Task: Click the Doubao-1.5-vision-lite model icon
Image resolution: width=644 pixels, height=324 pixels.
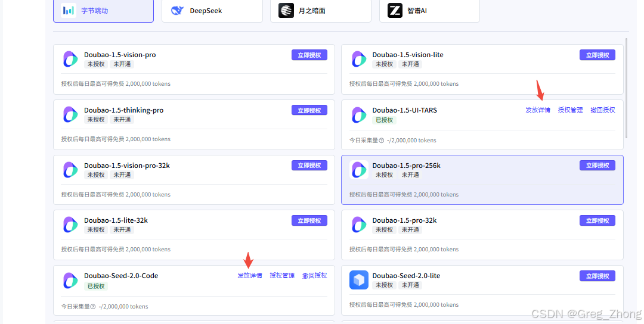Action: [358, 59]
